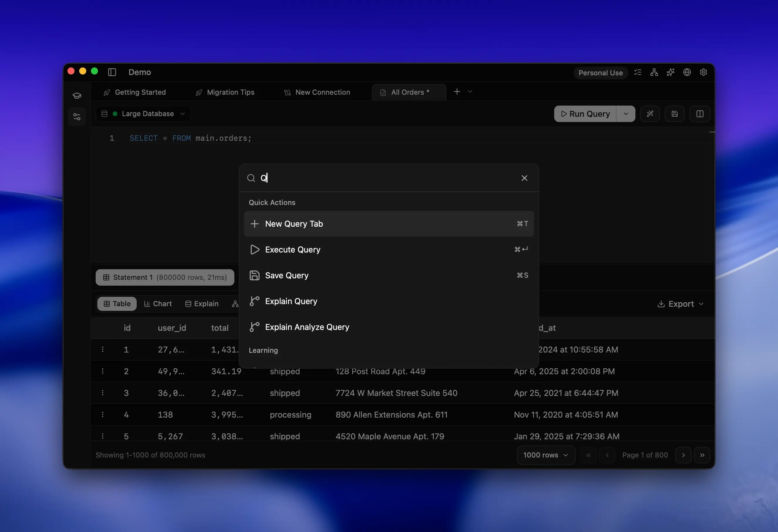This screenshot has height=532, width=778.
Task: Close the command palette with X
Action: pos(524,178)
